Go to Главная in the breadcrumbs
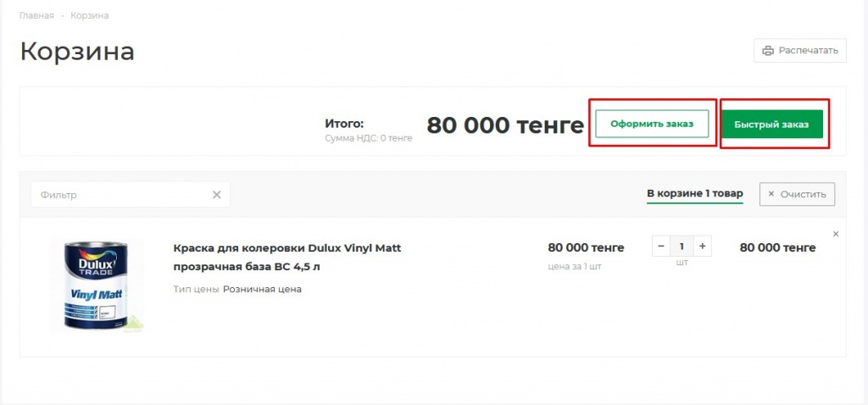 tap(36, 16)
